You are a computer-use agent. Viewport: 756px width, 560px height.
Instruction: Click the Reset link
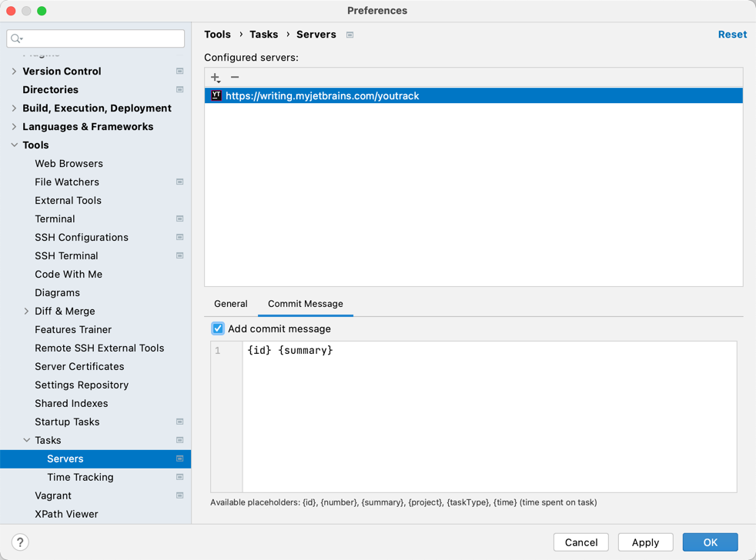[731, 34]
